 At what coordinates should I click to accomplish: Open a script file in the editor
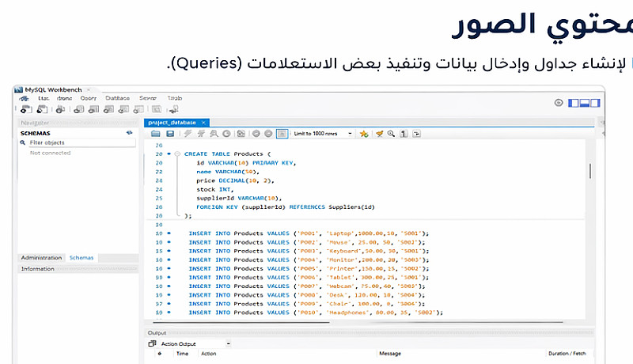point(155,134)
